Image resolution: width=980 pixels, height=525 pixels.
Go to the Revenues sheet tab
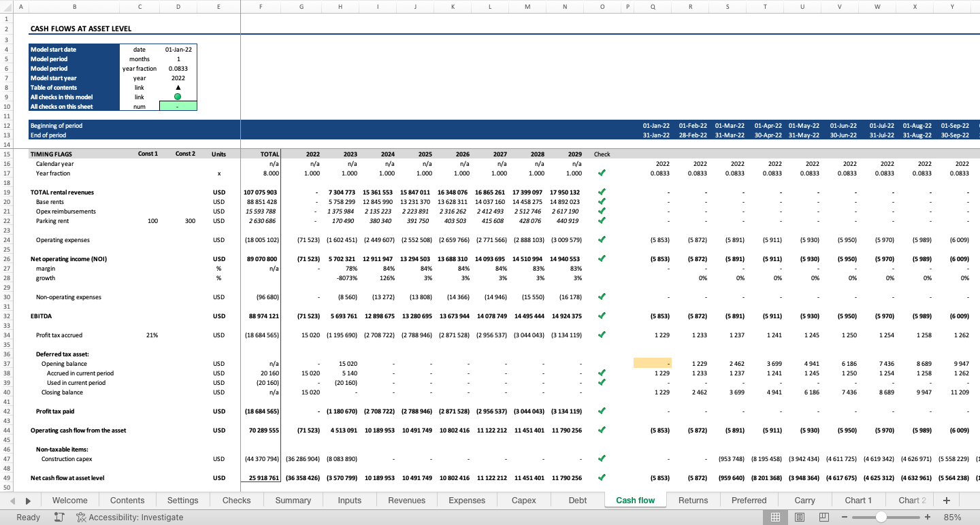pyautogui.click(x=406, y=501)
